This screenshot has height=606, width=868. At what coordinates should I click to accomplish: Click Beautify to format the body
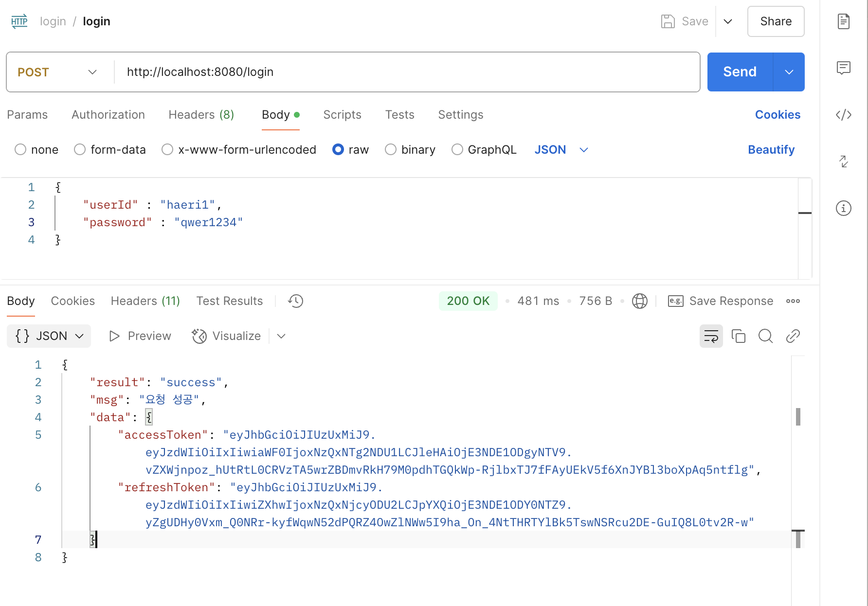[x=771, y=150]
